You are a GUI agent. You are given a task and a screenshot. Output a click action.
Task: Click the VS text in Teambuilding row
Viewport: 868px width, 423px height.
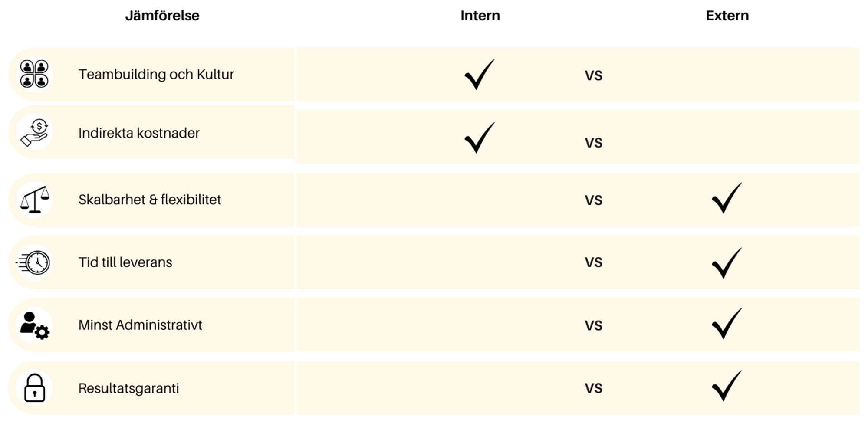(593, 75)
